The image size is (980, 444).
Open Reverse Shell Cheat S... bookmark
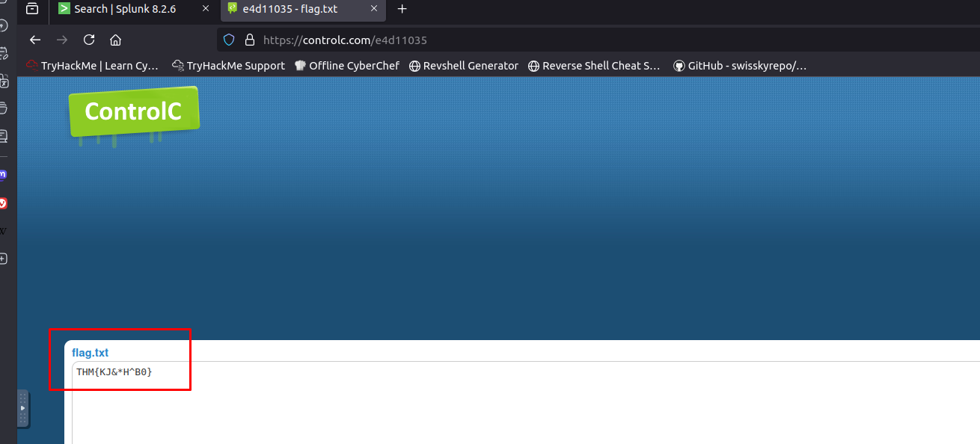594,66
